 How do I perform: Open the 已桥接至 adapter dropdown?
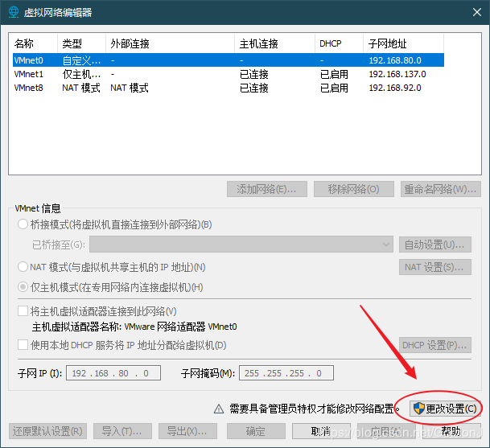point(241,245)
